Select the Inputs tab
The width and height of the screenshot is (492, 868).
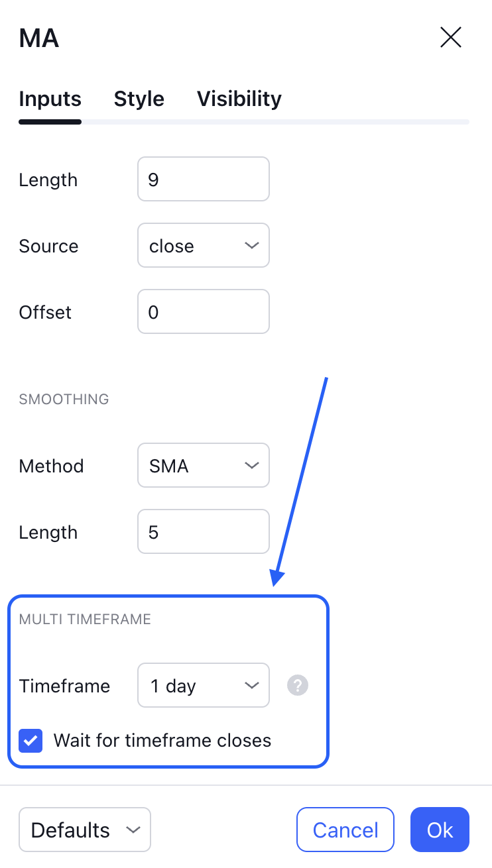click(50, 98)
